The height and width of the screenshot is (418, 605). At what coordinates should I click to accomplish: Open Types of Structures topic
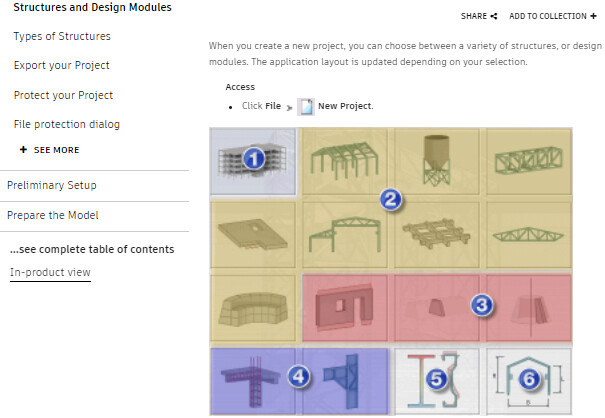pos(62,37)
